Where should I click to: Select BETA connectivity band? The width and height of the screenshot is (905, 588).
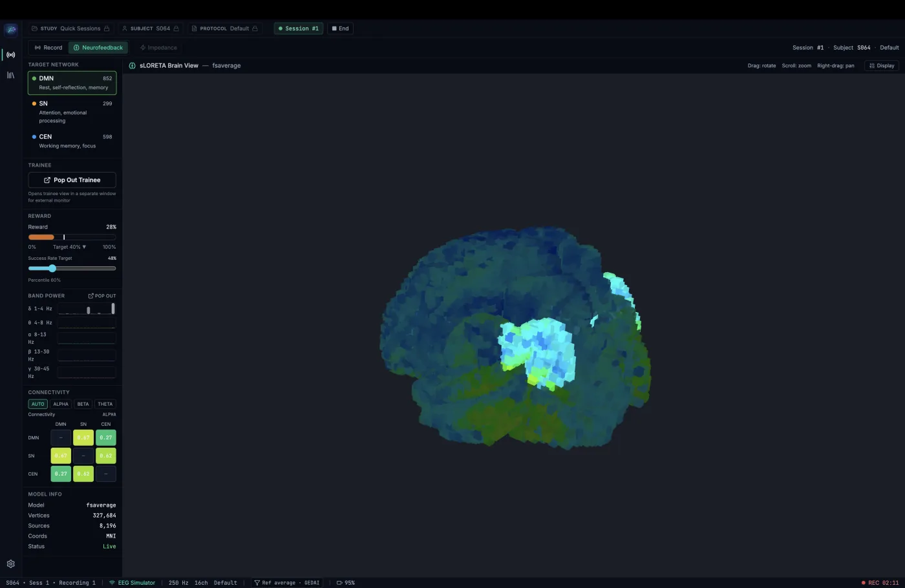tap(83, 404)
